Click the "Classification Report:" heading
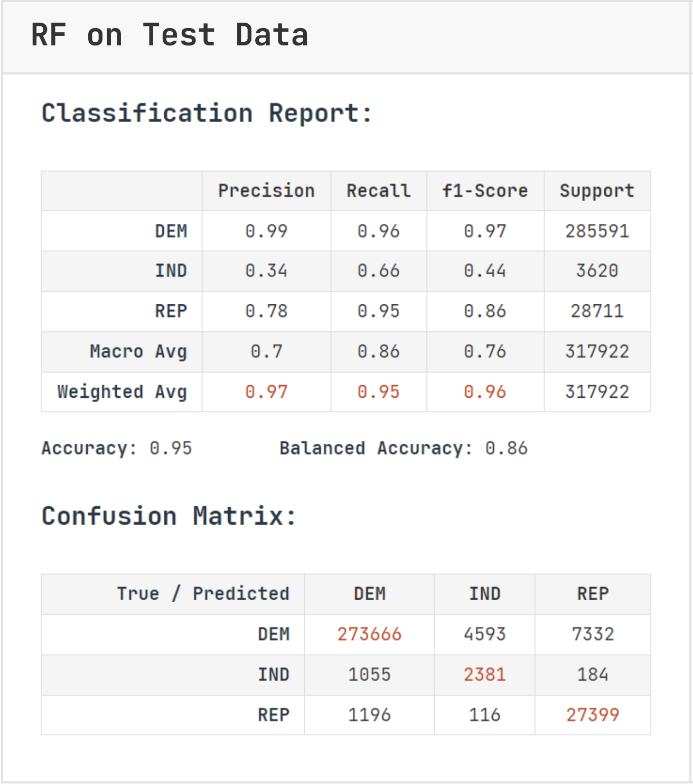Image resolution: width=693 pixels, height=784 pixels. click(x=207, y=113)
